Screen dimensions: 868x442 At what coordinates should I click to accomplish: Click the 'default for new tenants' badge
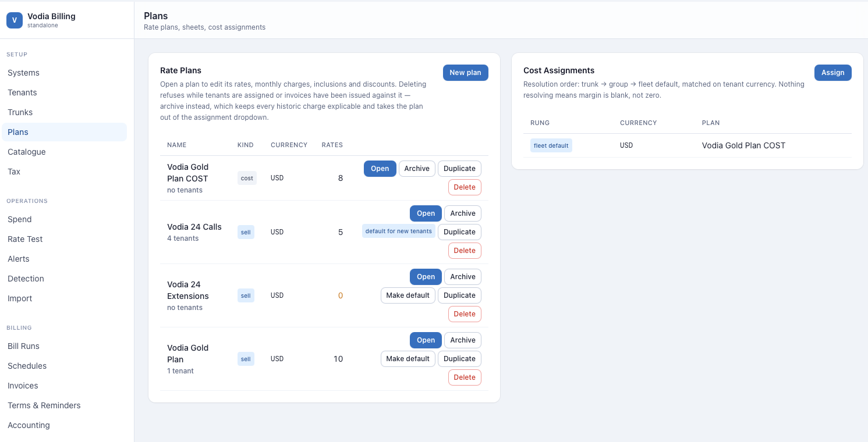(399, 231)
